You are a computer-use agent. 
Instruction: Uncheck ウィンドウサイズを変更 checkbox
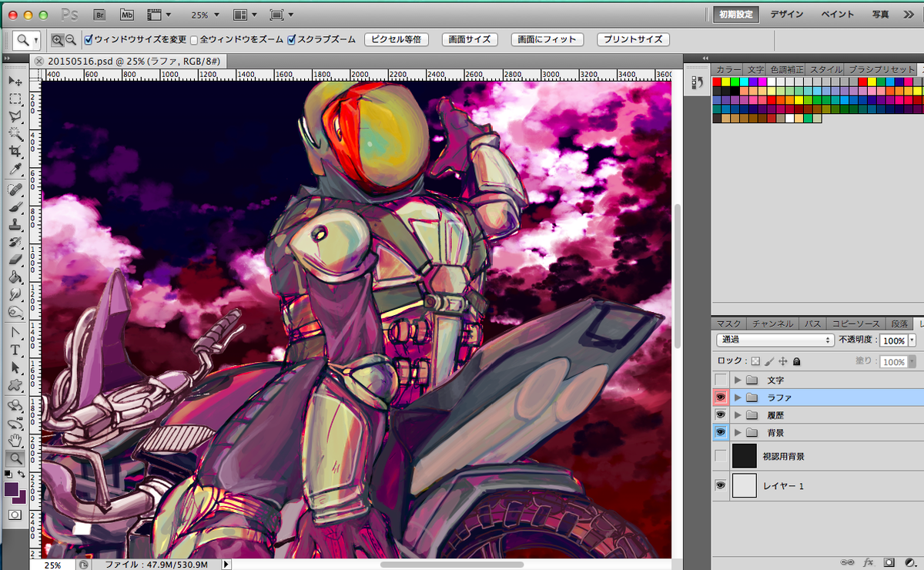(x=88, y=40)
